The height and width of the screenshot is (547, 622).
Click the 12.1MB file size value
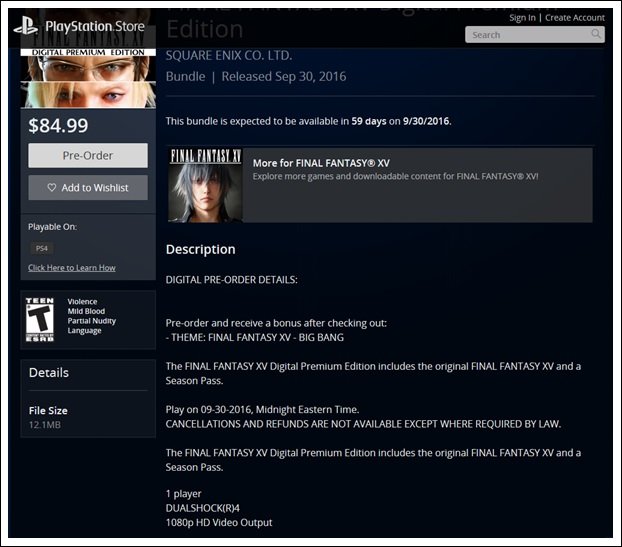tap(45, 425)
